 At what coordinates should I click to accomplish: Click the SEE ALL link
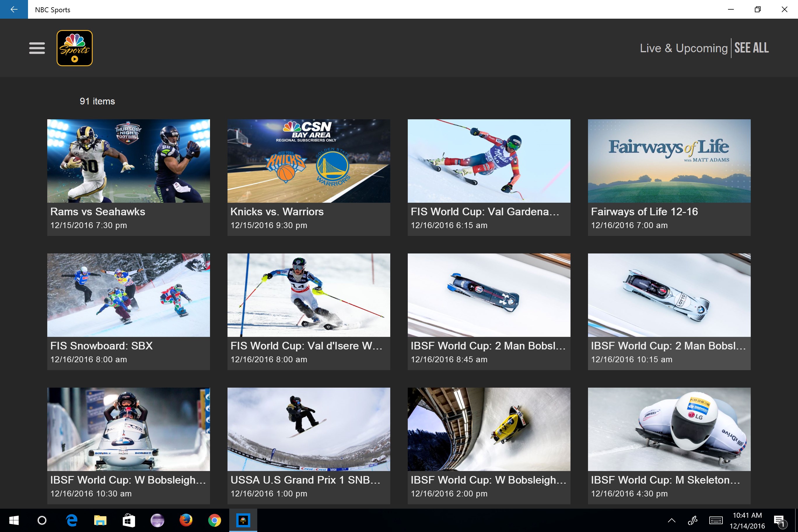point(751,48)
